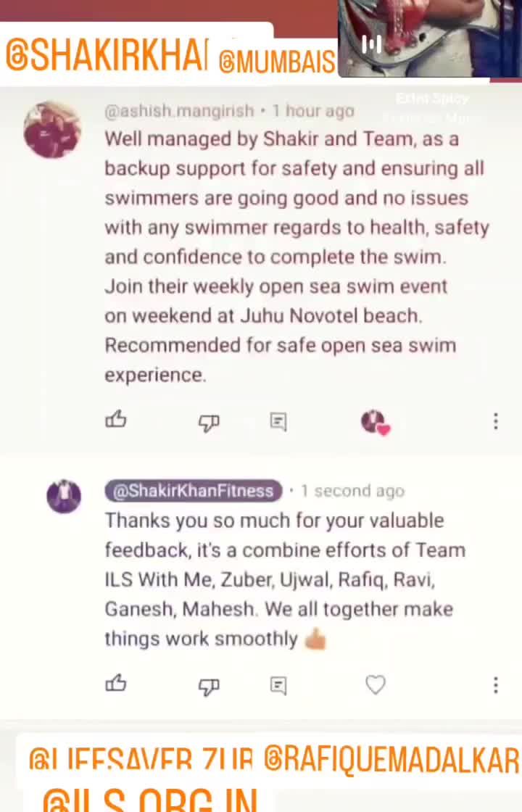Like the ashish.mangirish comment with thumbs up

tap(115, 420)
